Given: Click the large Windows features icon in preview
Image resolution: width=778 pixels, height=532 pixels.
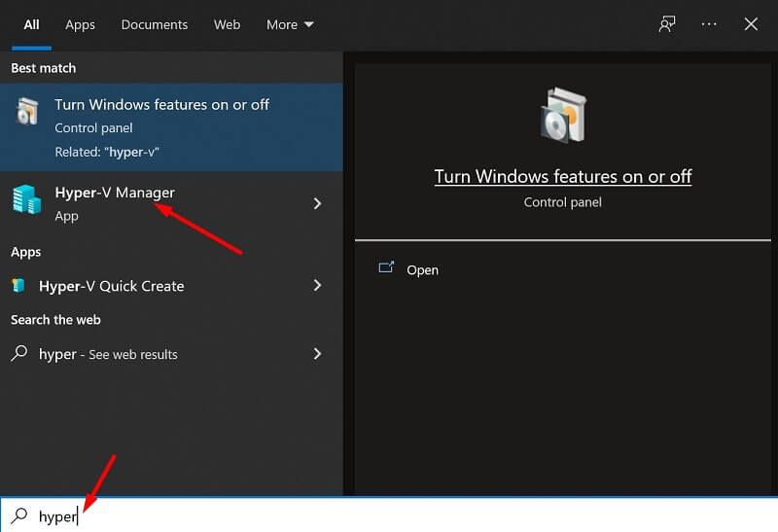Looking at the screenshot, I should point(563,115).
